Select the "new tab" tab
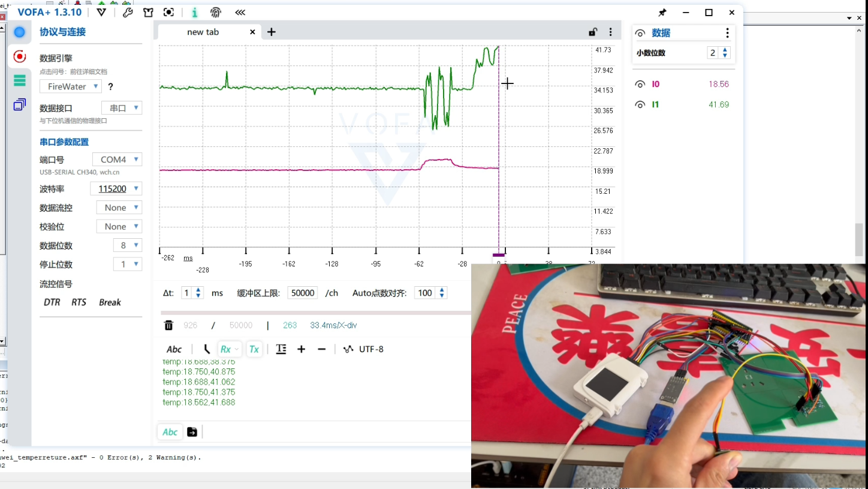Viewport: 868px width, 489px height. point(203,32)
